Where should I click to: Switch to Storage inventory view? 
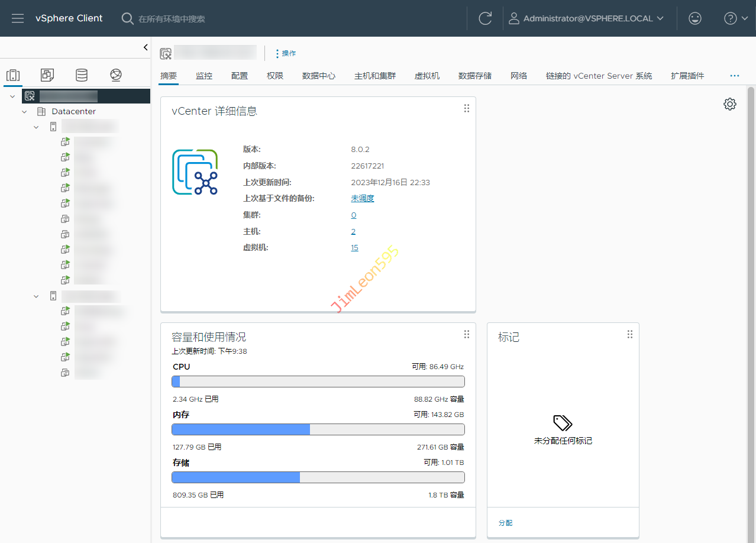(82, 75)
